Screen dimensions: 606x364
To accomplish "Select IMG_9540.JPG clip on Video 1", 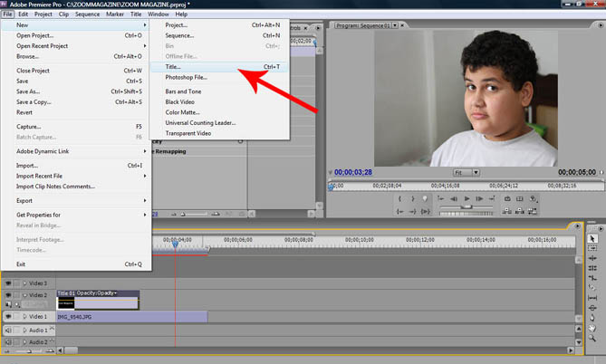I will point(131,317).
